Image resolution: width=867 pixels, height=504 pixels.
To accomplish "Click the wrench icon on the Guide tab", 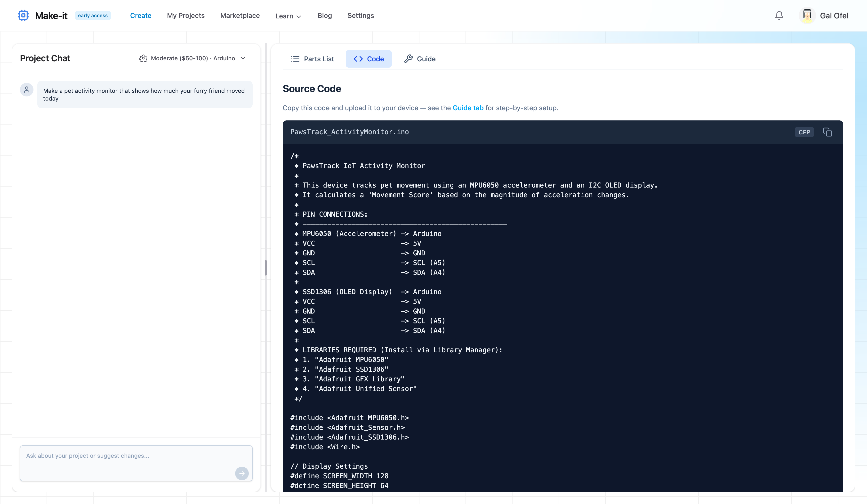I will coord(408,58).
